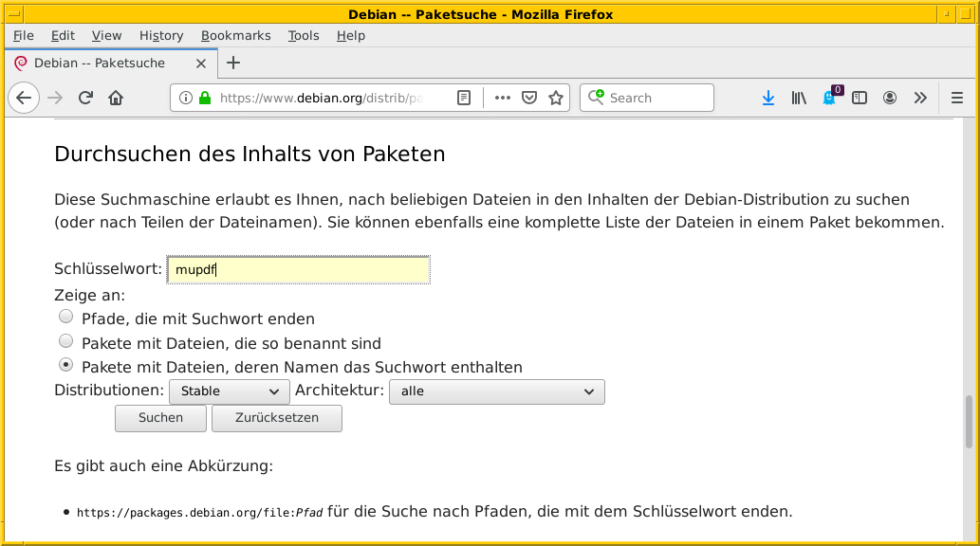Click the hamburger menu icon
Image resolution: width=980 pixels, height=546 pixels.
957,98
